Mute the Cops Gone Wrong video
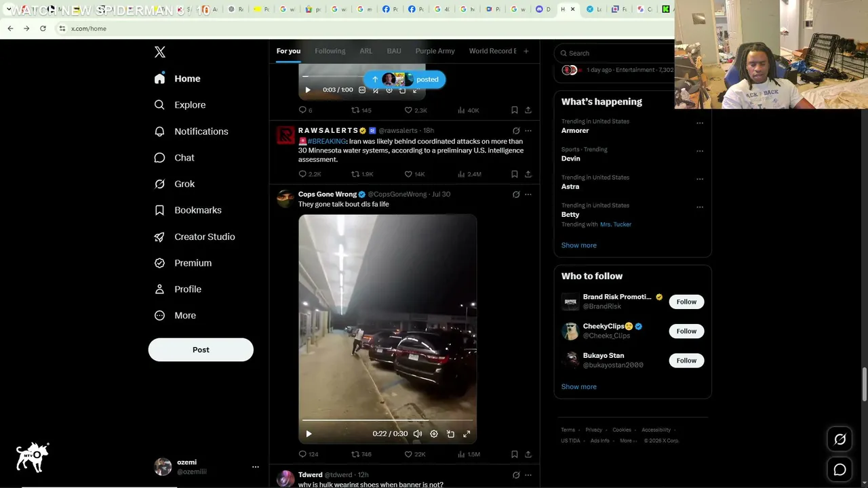 tap(418, 434)
